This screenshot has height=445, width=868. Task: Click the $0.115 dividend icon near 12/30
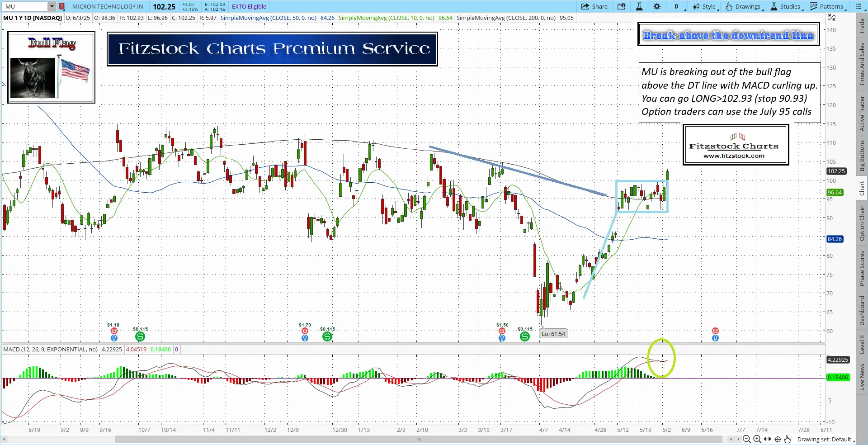tap(327, 336)
